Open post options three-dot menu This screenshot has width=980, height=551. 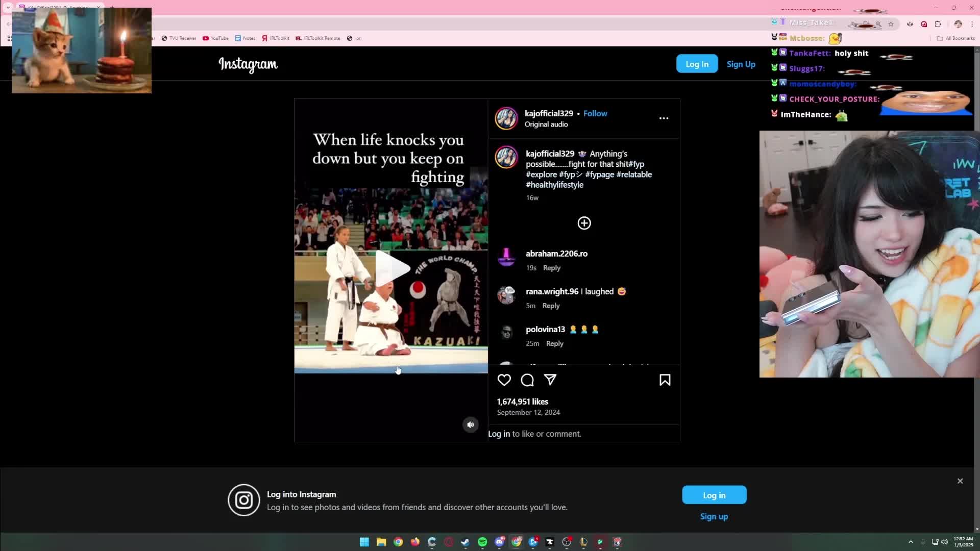(x=664, y=118)
